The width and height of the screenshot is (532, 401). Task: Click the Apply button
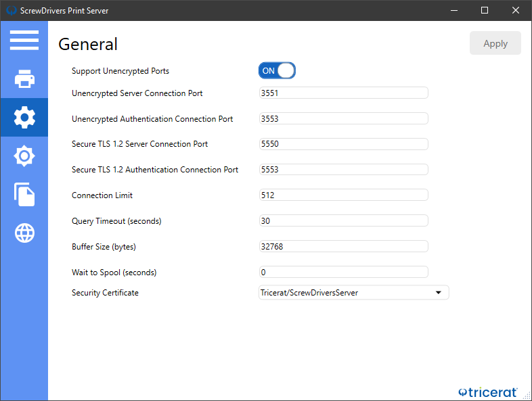click(x=495, y=43)
